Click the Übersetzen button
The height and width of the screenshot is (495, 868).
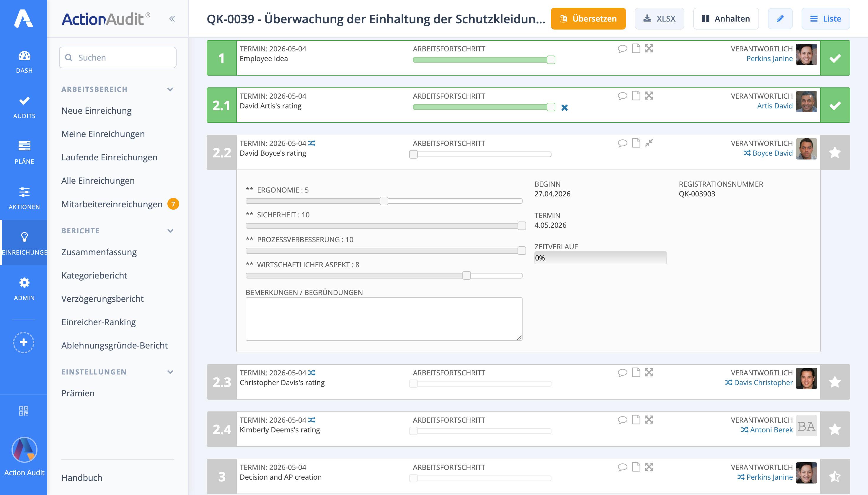[588, 19]
